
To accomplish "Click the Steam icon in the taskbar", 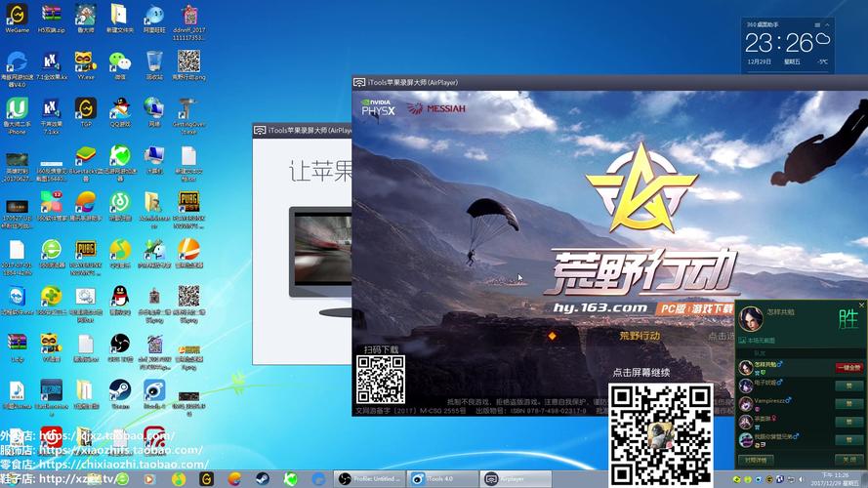I will [x=263, y=478].
